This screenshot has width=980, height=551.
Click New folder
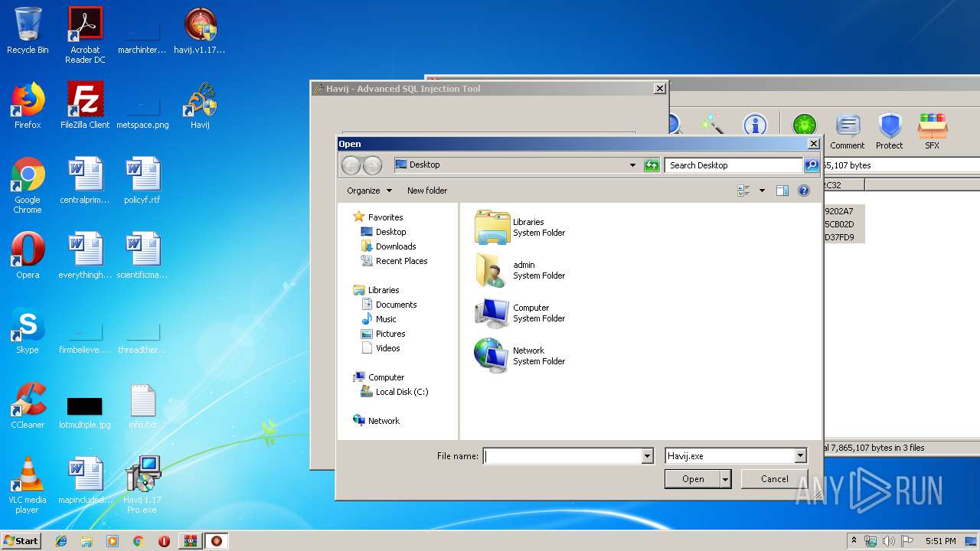(427, 191)
